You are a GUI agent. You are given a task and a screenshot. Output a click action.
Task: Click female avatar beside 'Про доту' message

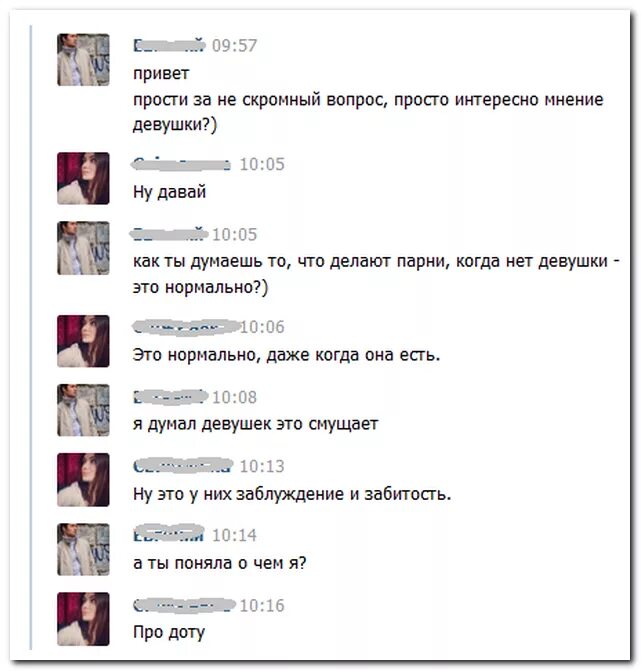[83, 619]
